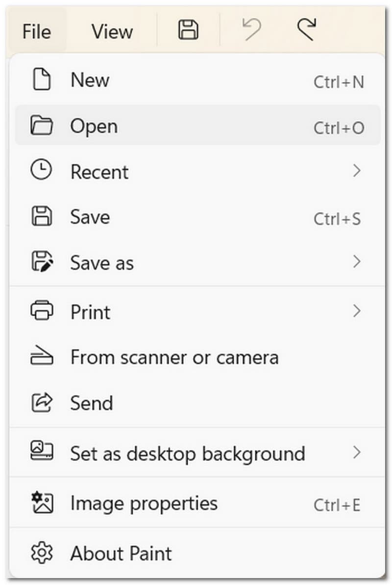Open the File menu tab
The image size is (392, 585).
[36, 31]
